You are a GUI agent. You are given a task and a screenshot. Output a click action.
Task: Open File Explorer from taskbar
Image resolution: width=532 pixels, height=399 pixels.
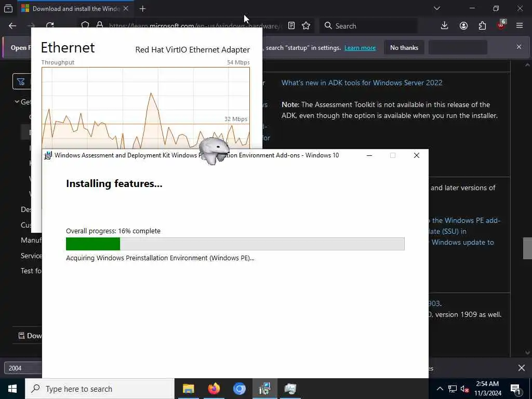tap(188, 389)
